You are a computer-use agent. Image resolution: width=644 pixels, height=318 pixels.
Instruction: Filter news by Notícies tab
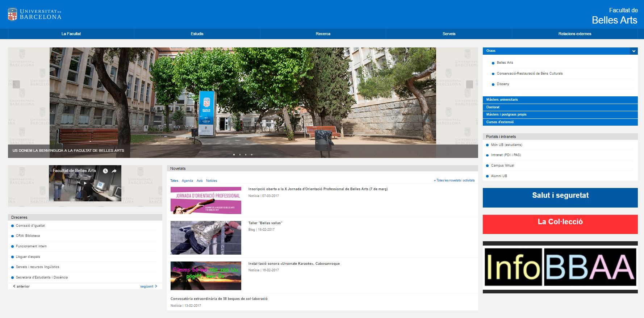point(212,181)
